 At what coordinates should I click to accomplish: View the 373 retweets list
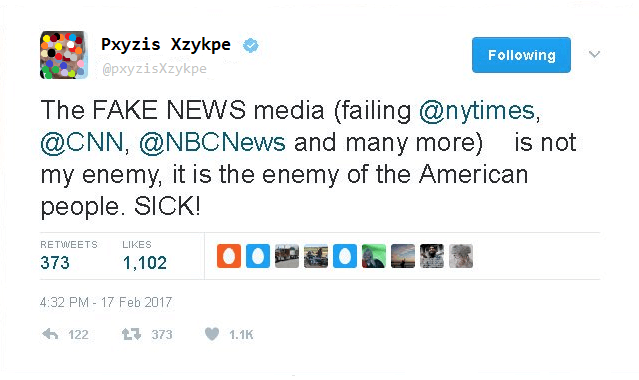click(55, 263)
